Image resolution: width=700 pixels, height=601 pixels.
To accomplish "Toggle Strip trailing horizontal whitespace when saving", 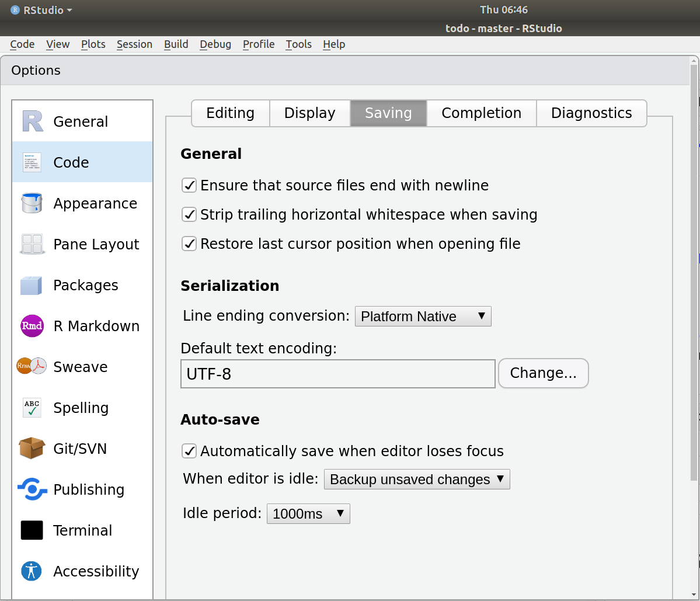I will pos(189,214).
